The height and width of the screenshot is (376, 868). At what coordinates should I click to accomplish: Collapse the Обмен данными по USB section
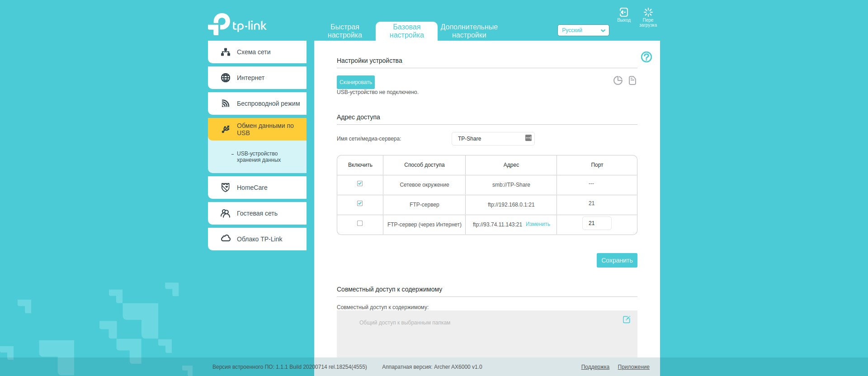click(257, 129)
